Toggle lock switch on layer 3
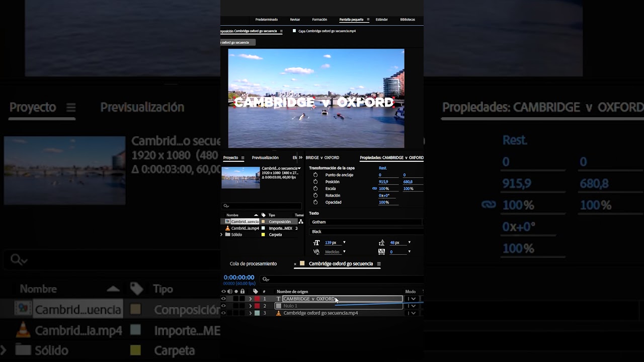The width and height of the screenshot is (644, 362). click(x=243, y=313)
